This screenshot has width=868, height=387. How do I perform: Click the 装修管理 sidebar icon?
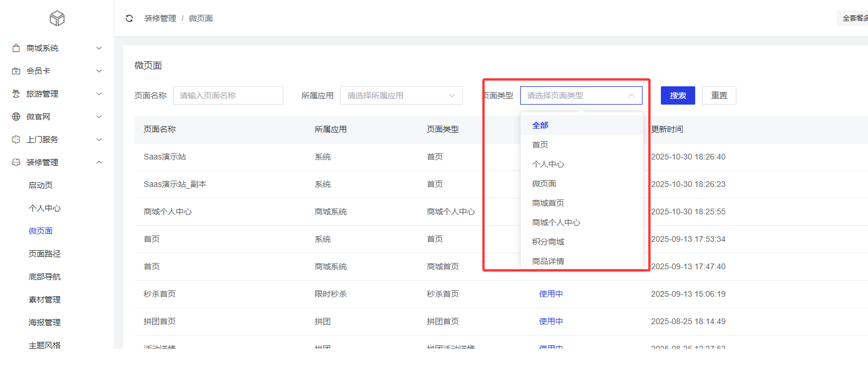click(16, 162)
